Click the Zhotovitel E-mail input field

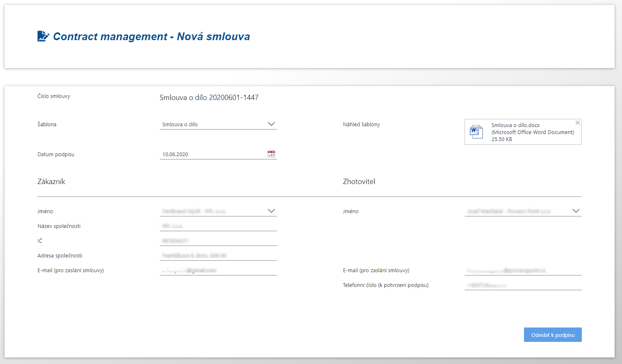coord(523,270)
